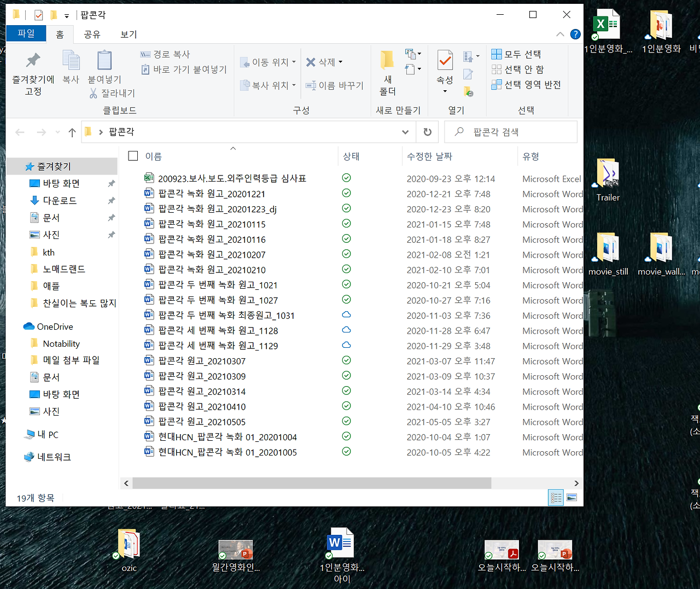Create New folder (새 폴더)

[387, 73]
